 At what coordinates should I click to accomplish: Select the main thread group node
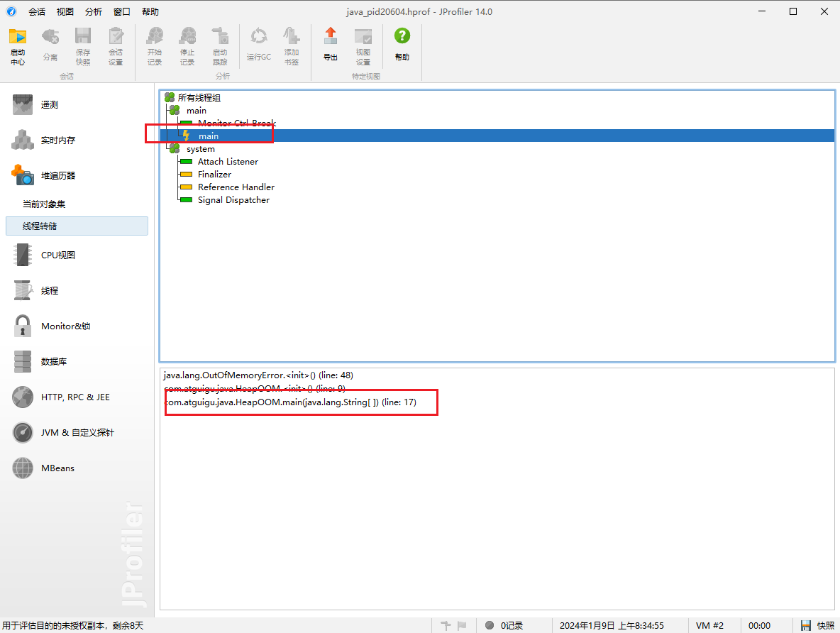click(197, 111)
